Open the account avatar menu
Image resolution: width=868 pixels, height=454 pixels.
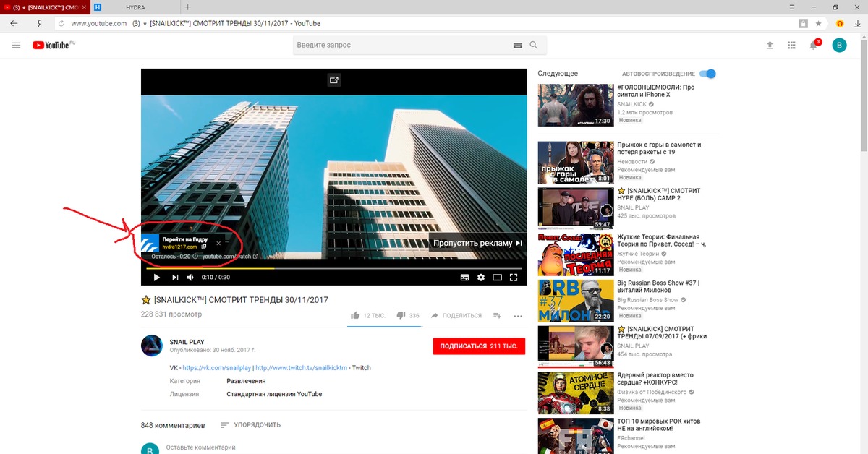pyautogui.click(x=839, y=46)
